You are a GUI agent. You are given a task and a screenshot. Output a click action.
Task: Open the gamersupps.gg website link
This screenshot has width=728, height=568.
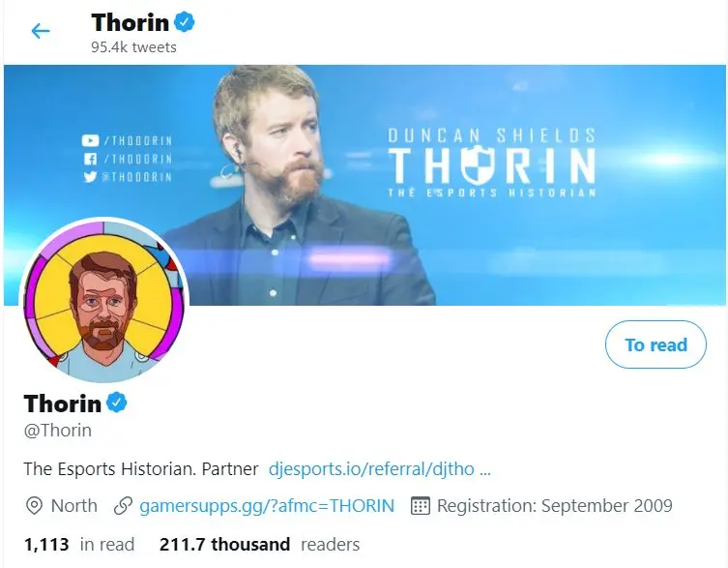pyautogui.click(x=267, y=506)
